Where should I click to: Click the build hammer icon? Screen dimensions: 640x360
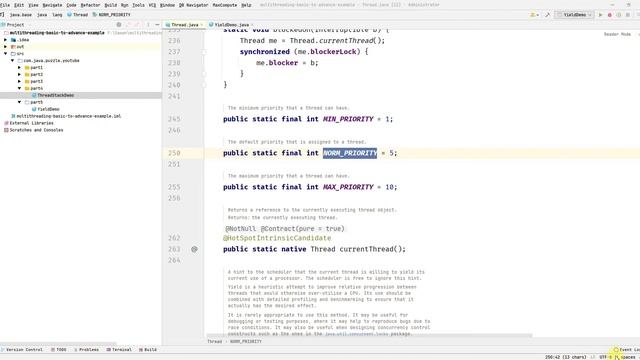(x=547, y=15)
